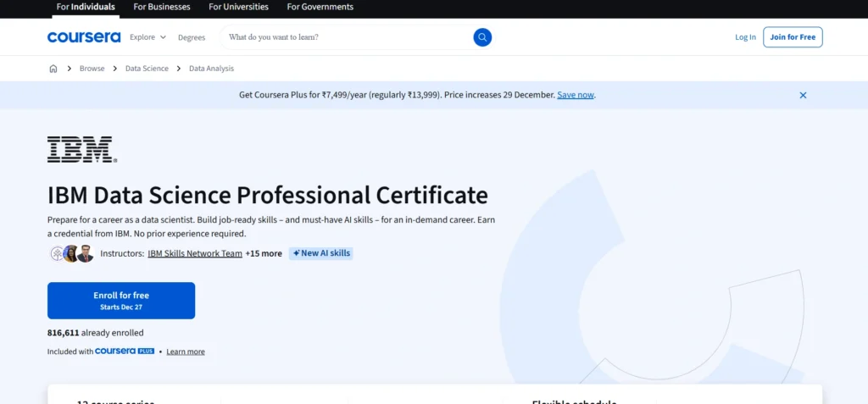Click the Log In link
Image resolution: width=868 pixels, height=404 pixels.
(x=745, y=37)
